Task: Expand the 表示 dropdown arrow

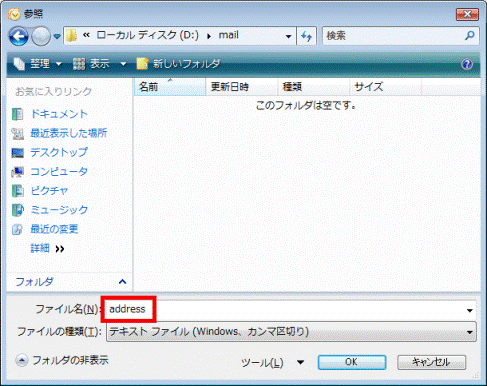Action: [123, 63]
